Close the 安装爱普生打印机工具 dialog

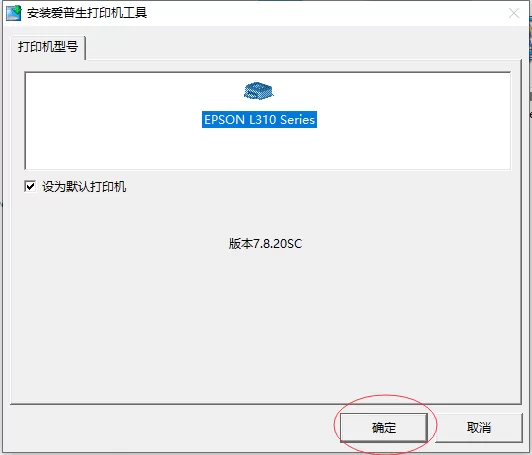(514, 13)
